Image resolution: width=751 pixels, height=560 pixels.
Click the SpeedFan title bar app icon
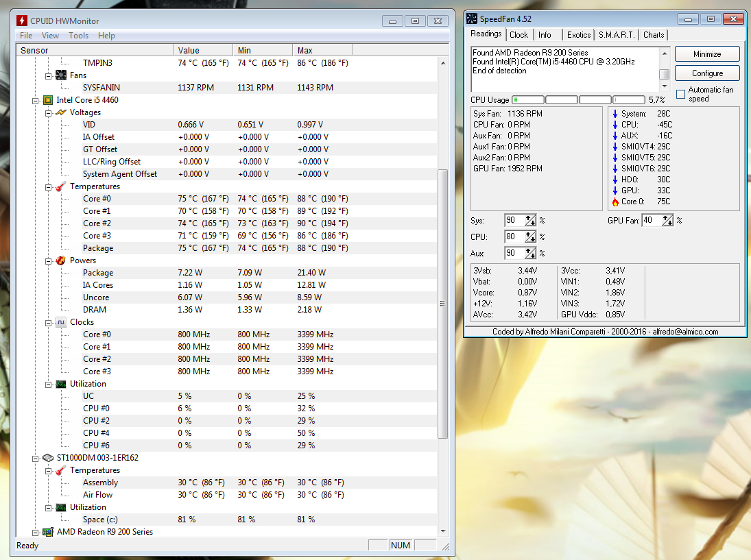(472, 19)
